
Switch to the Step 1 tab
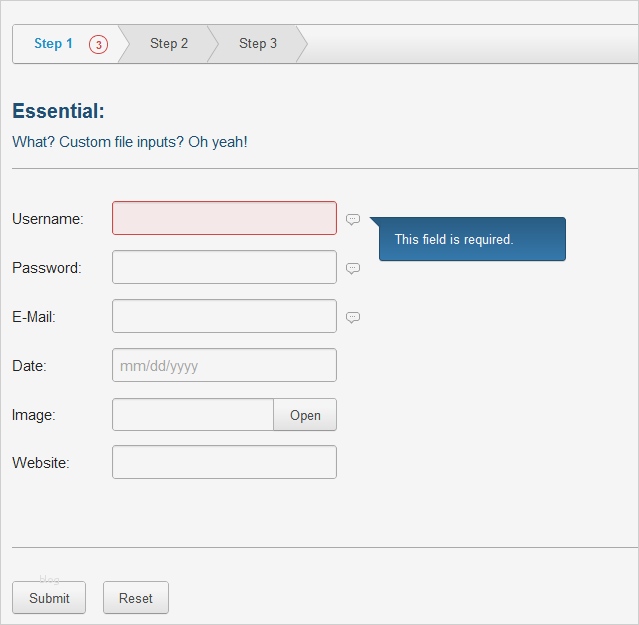[x=54, y=44]
